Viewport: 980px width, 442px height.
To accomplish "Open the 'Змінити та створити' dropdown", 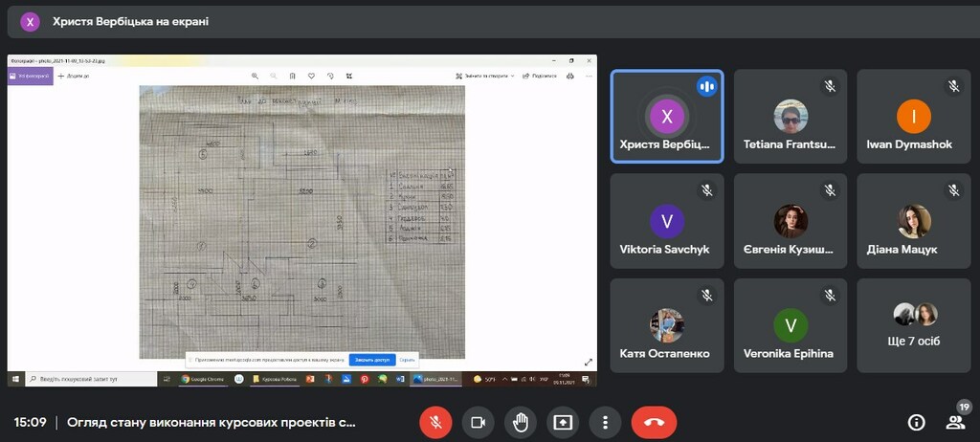I will [x=486, y=76].
